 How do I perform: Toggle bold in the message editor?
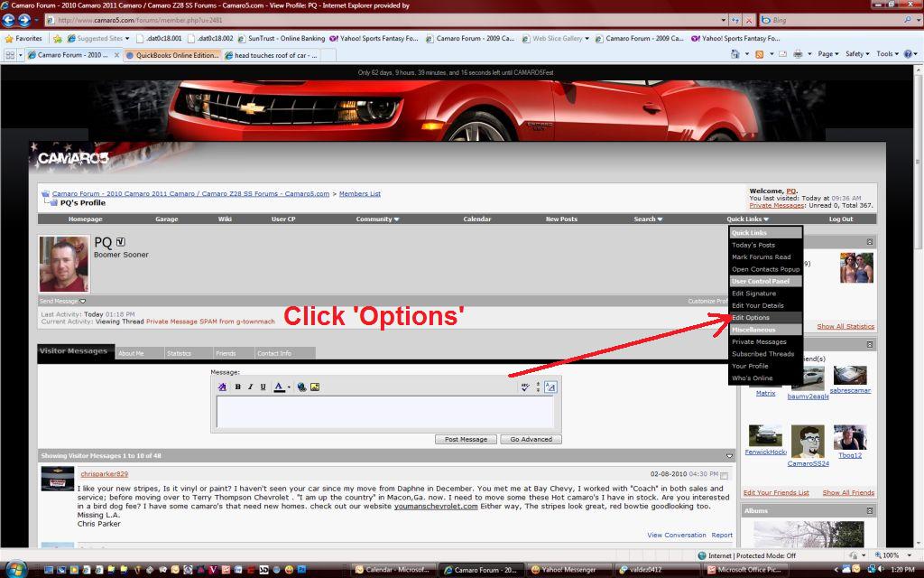point(236,387)
